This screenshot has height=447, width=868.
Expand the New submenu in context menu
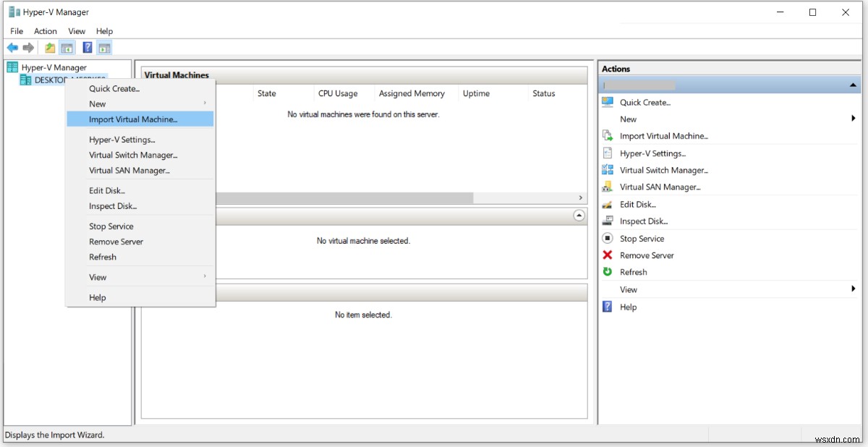pos(98,103)
